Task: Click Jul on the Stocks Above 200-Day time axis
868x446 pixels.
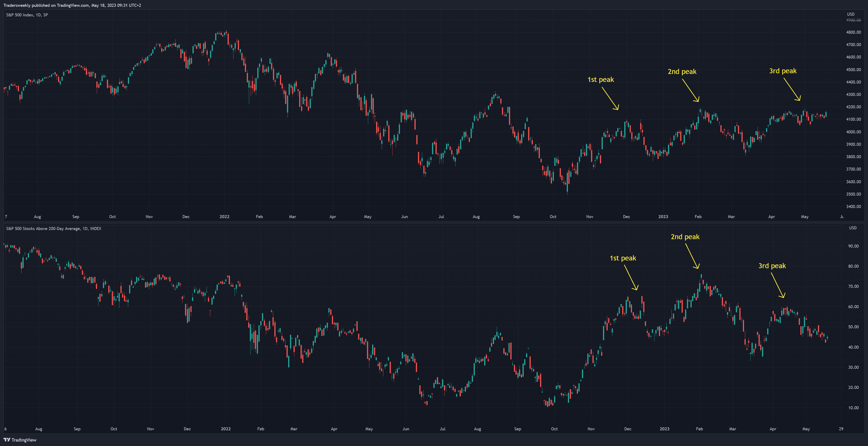Action: tap(443, 429)
